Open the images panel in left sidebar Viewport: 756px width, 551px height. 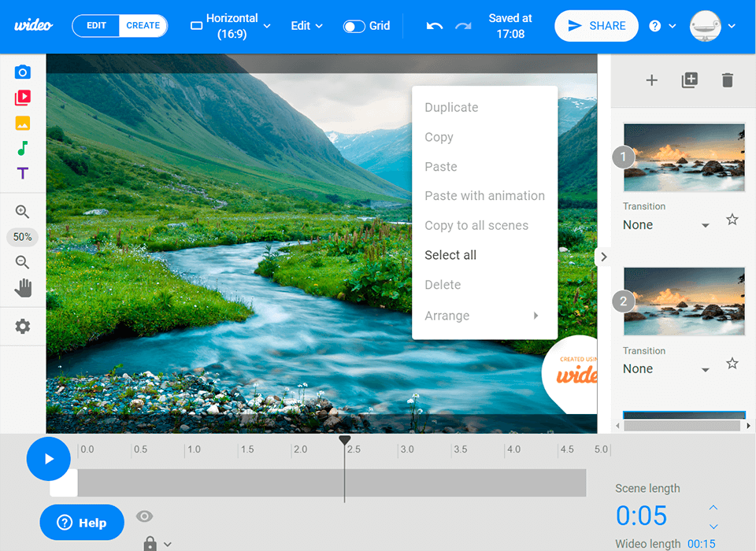coord(23,123)
